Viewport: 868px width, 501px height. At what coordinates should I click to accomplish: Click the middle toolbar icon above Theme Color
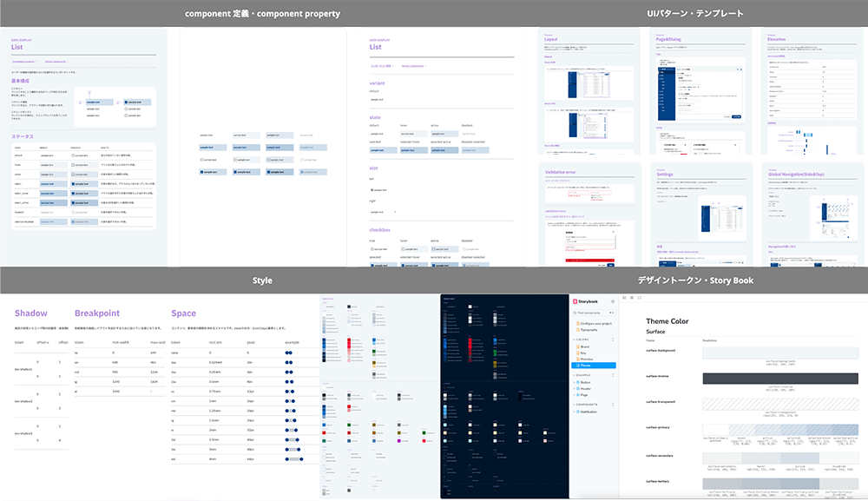click(632, 298)
